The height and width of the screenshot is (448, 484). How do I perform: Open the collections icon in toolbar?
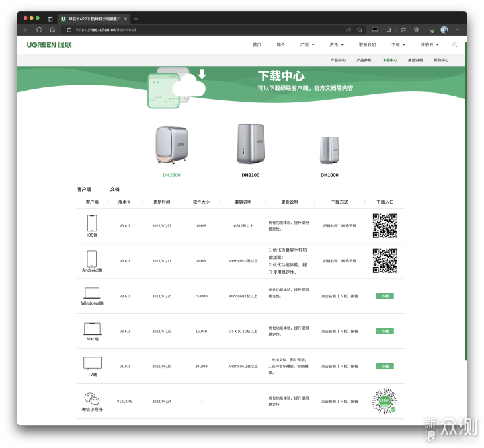point(417,30)
